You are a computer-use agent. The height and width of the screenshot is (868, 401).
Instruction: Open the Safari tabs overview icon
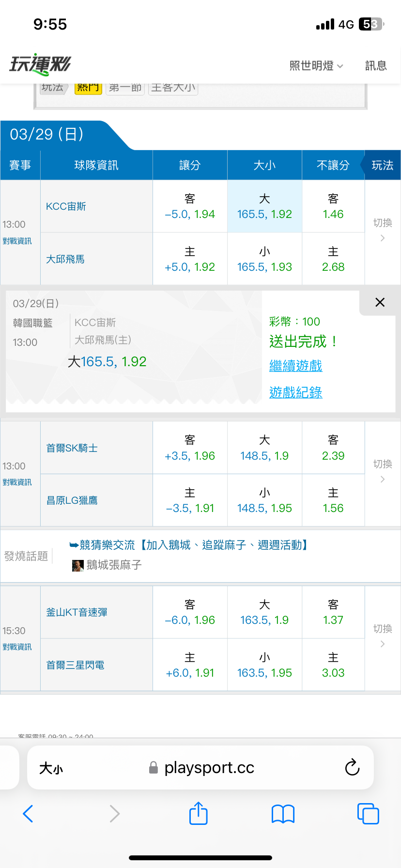point(368,814)
